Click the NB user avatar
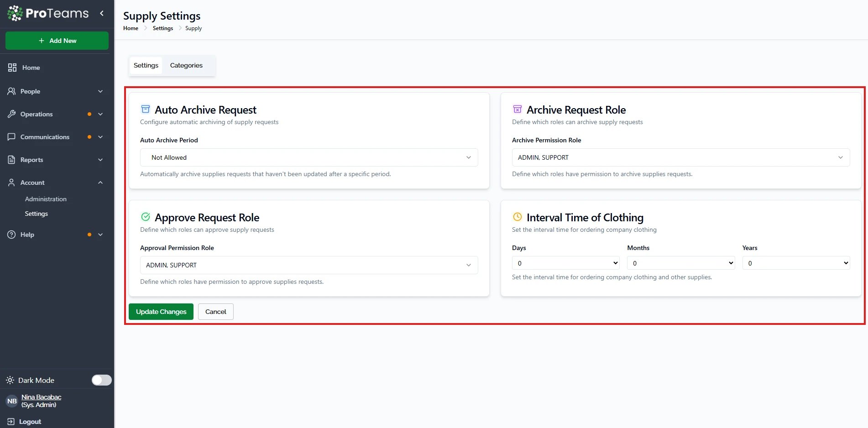Image resolution: width=868 pixels, height=428 pixels. [x=12, y=401]
